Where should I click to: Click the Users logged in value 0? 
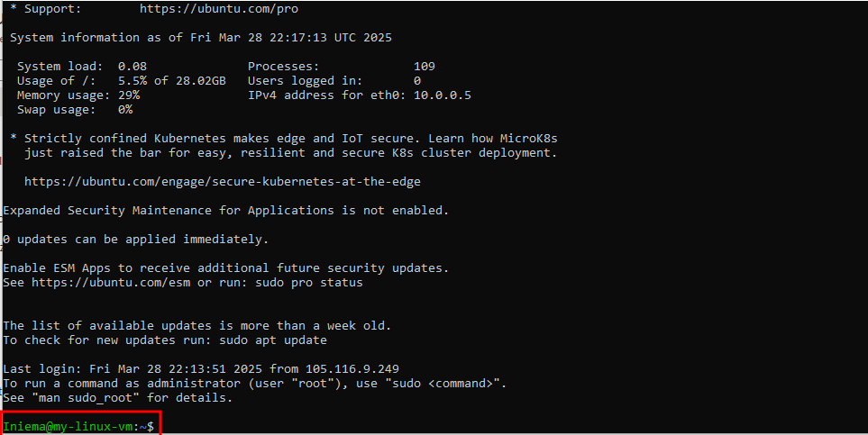(x=417, y=81)
